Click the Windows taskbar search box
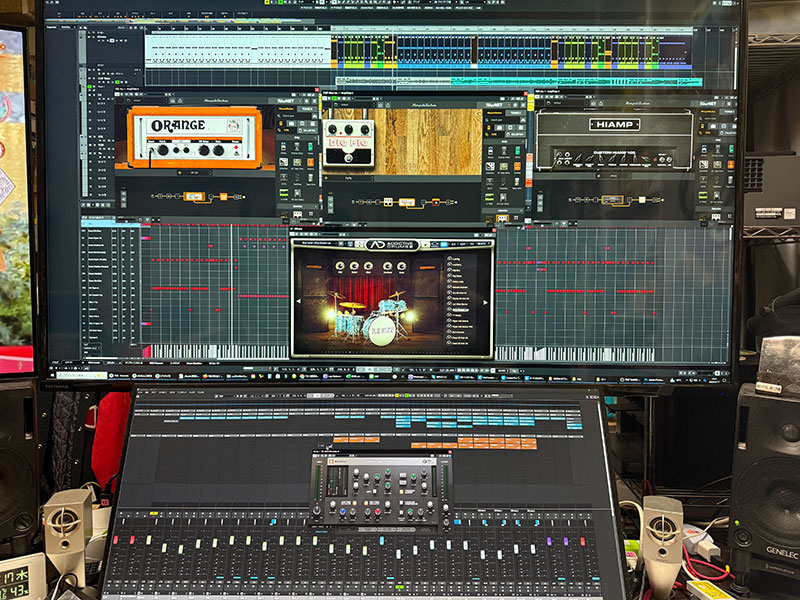 pyautogui.click(x=82, y=375)
